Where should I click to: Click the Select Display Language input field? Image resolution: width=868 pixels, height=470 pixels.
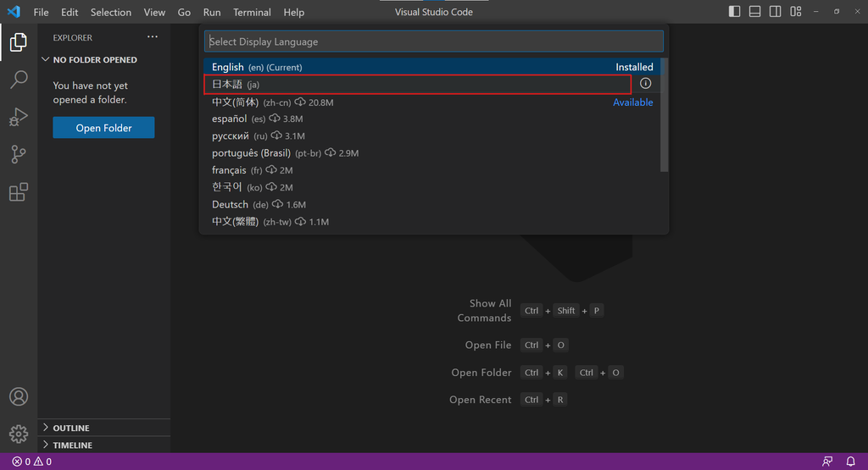tap(432, 41)
